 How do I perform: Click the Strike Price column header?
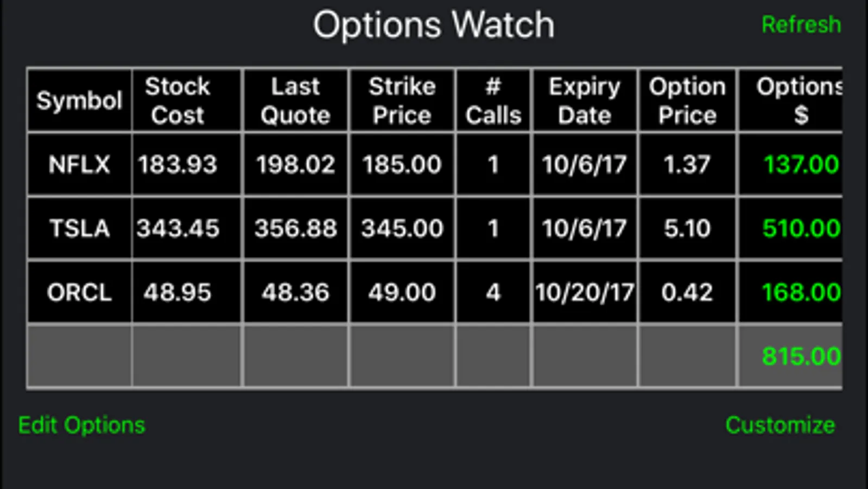coord(402,101)
